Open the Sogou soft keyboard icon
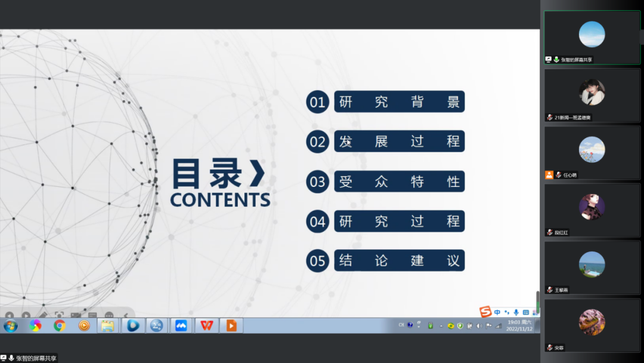Image resolution: width=644 pixels, height=363 pixels. pos(525,312)
